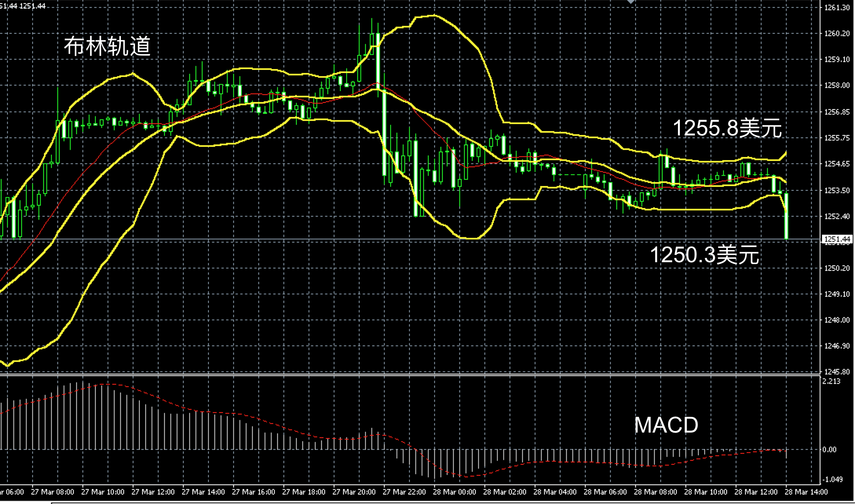Click the 0.00 MACD zero level label
The width and height of the screenshot is (855, 504).
pyautogui.click(x=829, y=450)
